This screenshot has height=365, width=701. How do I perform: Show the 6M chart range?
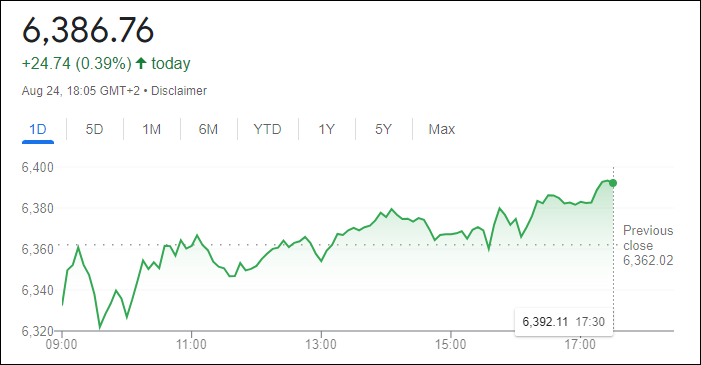(208, 129)
